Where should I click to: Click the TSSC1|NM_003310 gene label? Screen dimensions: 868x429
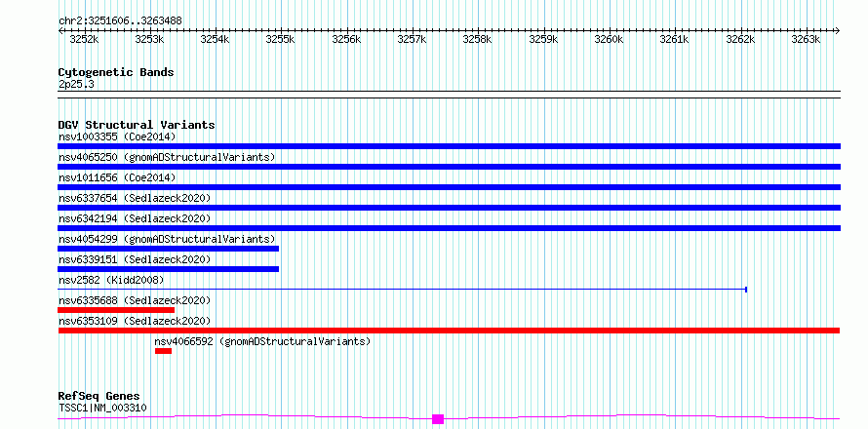coord(102,409)
